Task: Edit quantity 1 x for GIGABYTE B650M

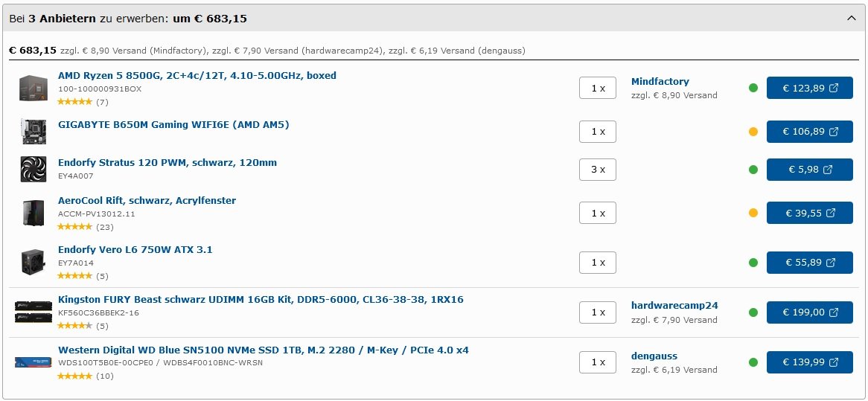Action: [597, 132]
